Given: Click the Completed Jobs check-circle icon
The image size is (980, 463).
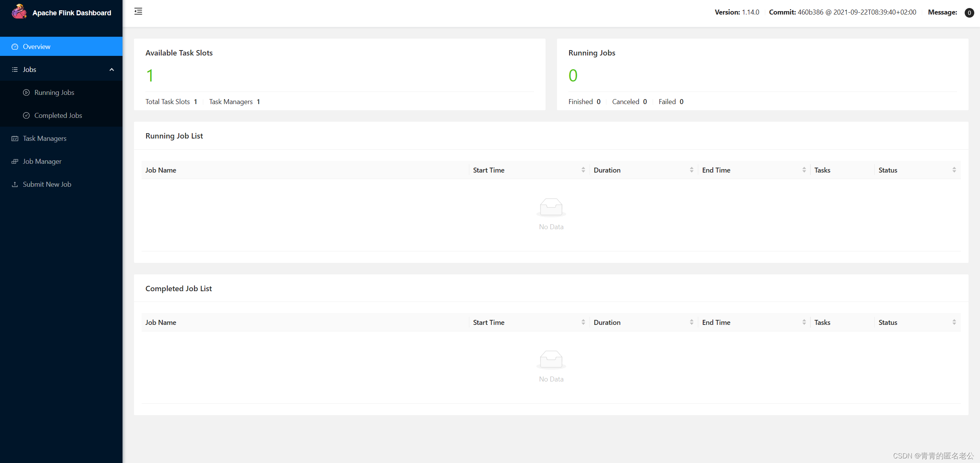Looking at the screenshot, I should pos(26,116).
